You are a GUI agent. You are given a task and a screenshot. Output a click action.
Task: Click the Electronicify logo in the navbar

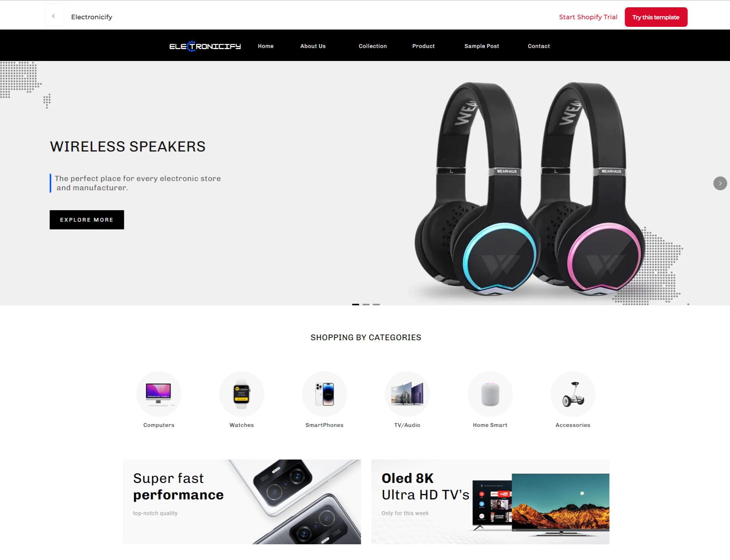point(205,46)
